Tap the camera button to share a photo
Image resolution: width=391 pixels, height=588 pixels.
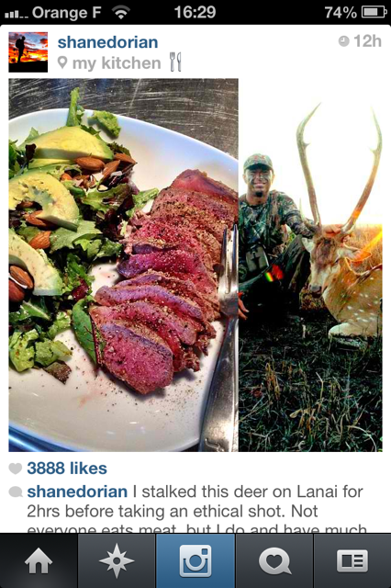point(195,561)
